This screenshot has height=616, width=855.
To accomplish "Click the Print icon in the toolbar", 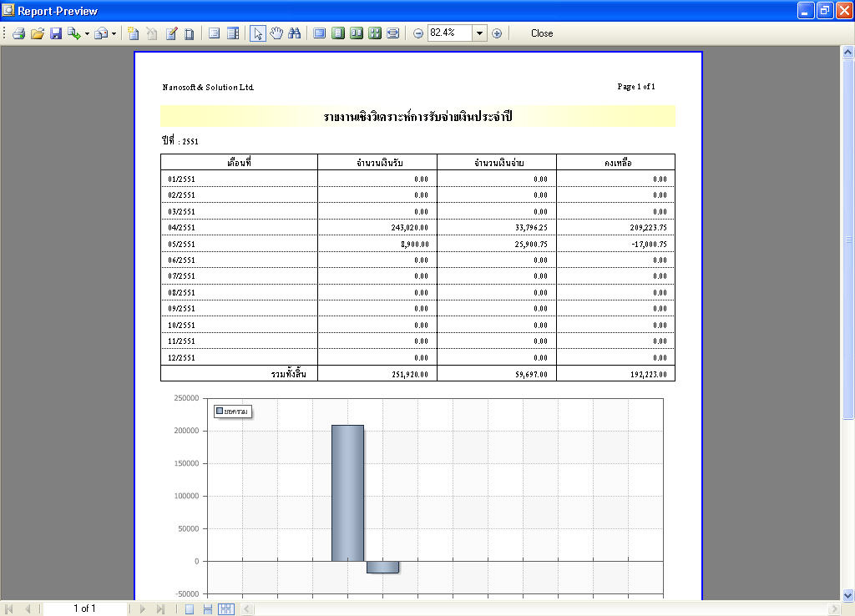I will [x=19, y=33].
